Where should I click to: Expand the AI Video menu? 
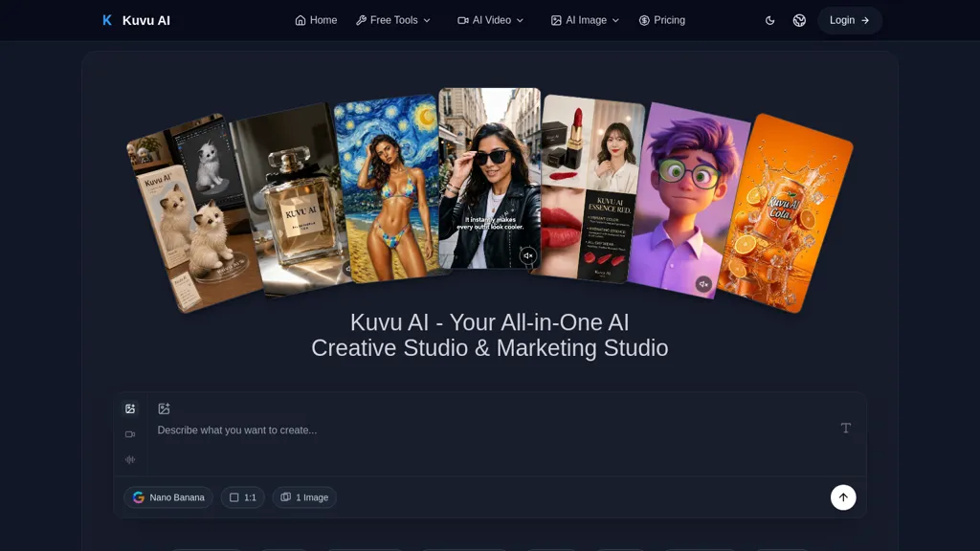[x=491, y=20]
